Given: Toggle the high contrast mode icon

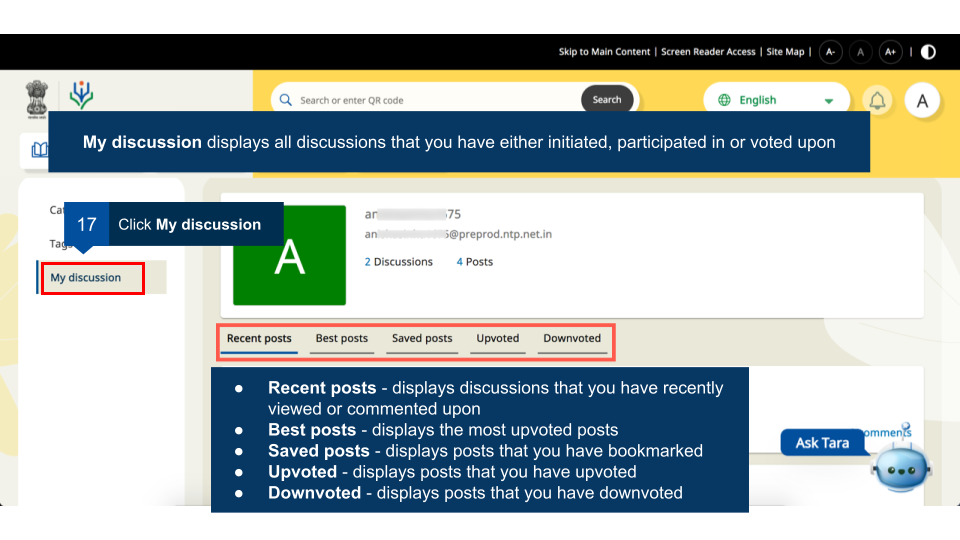Looking at the screenshot, I should coord(928,52).
